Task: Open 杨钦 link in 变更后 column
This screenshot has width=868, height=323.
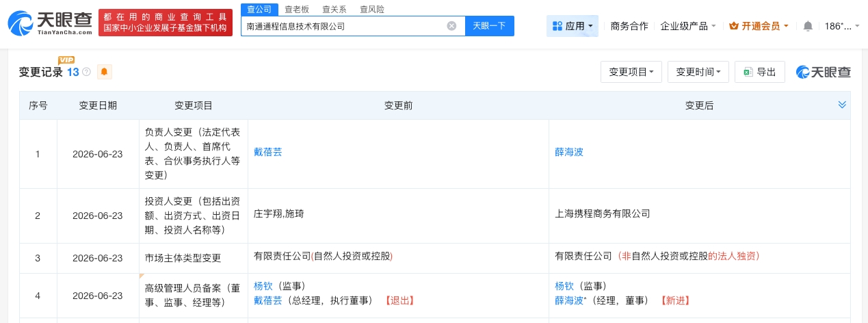Action: point(564,286)
